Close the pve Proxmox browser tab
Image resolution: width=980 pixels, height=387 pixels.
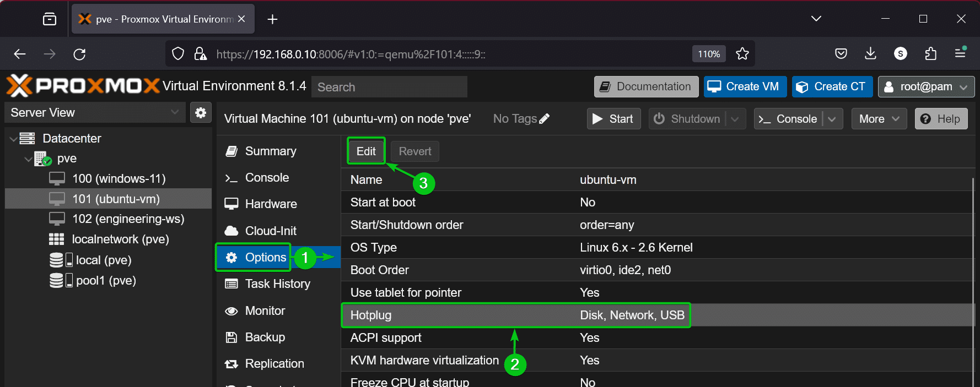pos(241,19)
